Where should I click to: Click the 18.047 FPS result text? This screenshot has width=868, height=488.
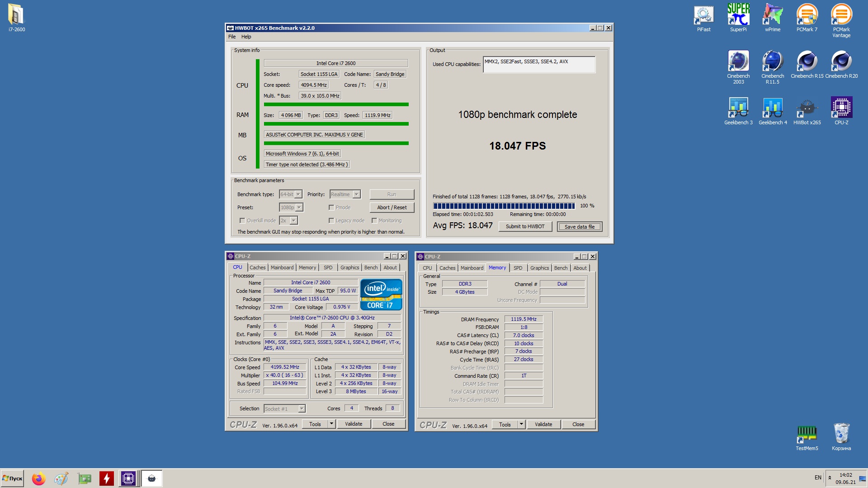click(518, 145)
